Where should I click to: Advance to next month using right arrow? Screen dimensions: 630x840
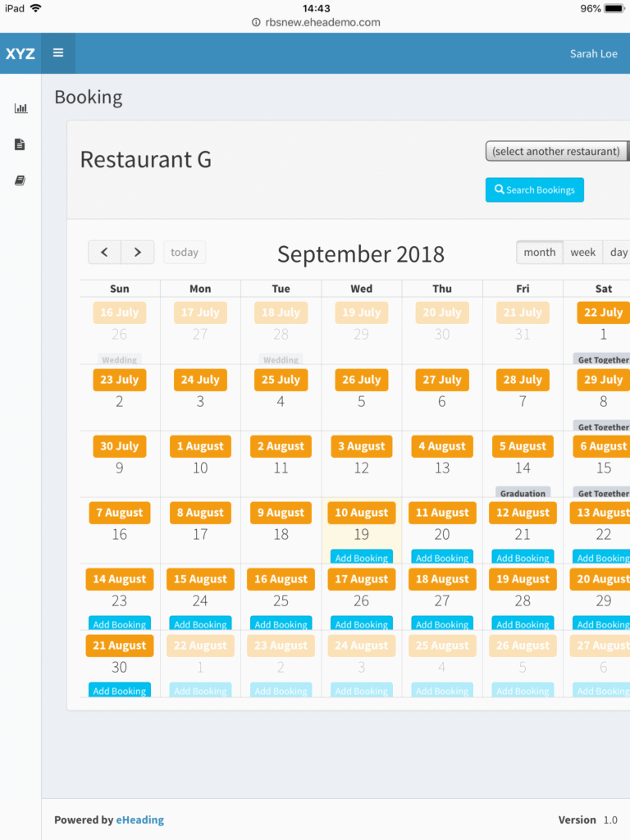(137, 252)
